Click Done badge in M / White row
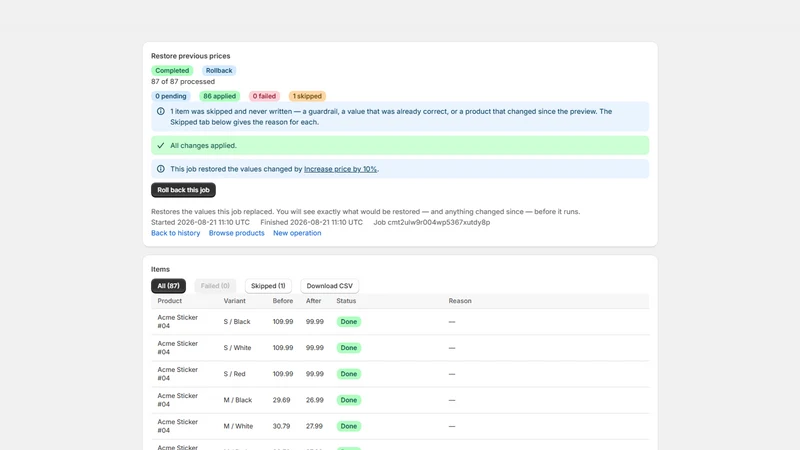 click(x=348, y=426)
